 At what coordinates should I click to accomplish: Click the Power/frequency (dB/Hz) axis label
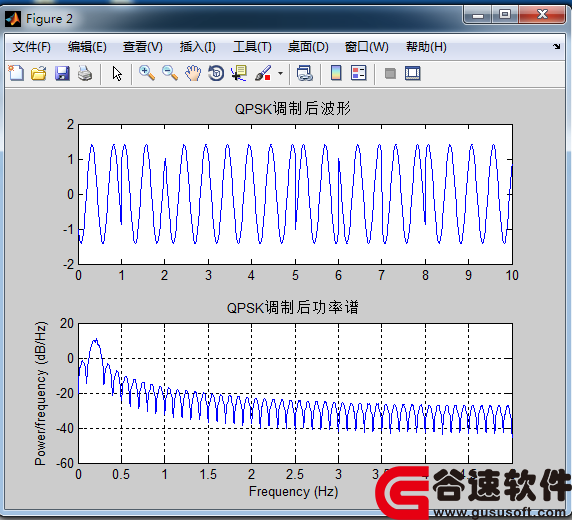[x=40, y=393]
